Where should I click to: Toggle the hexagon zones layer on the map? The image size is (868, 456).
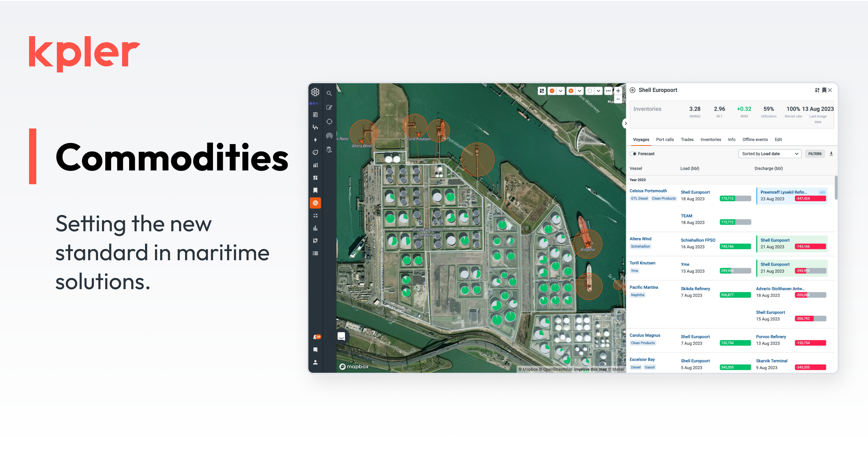point(590,90)
